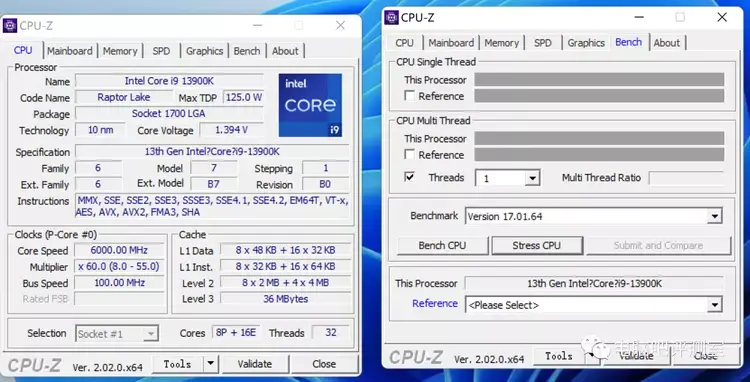750x382 pixels.
Task: Open Graphics tab in left CPU-Z window
Action: tap(205, 51)
